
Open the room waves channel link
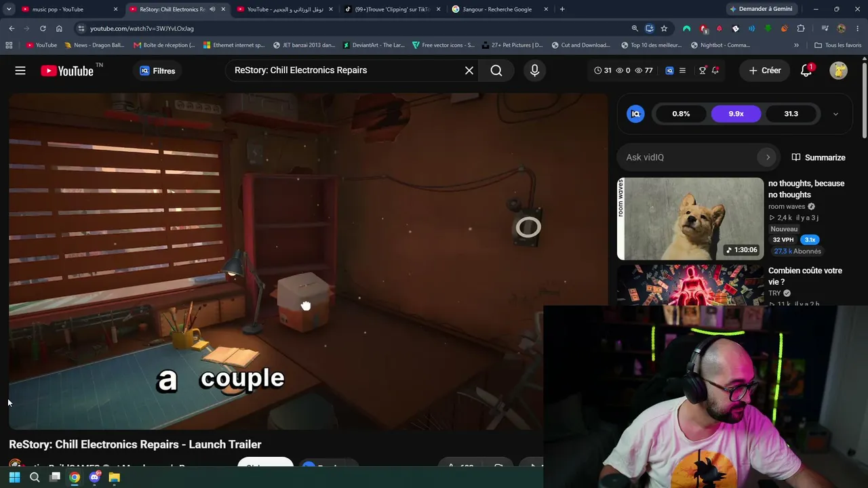787,207
